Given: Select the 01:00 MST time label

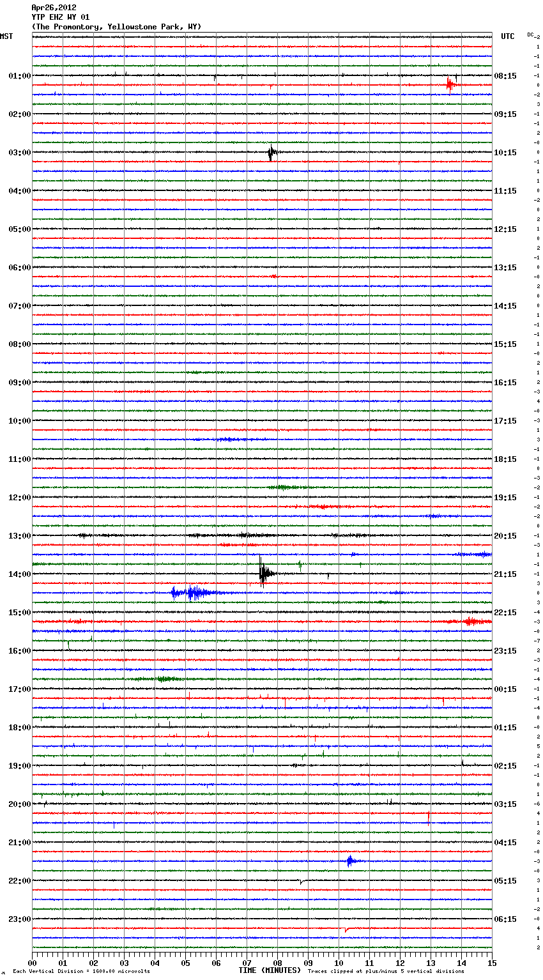Looking at the screenshot, I should tap(19, 76).
